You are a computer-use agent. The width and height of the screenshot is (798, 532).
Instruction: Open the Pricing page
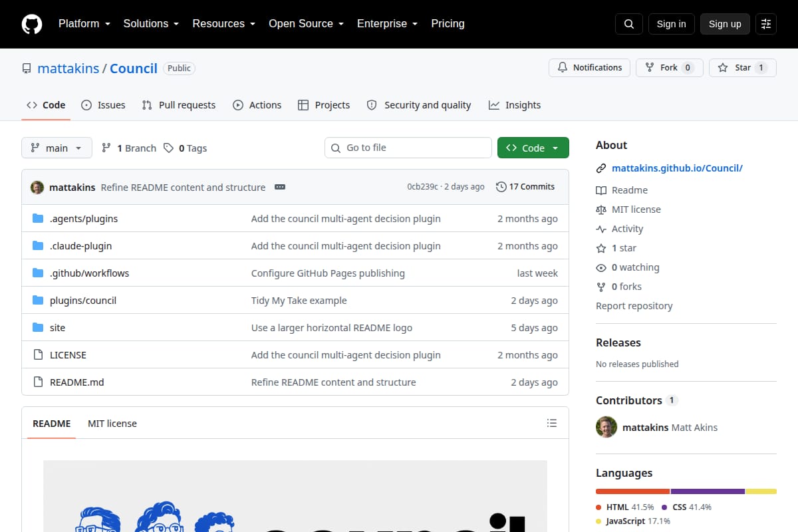pos(448,23)
